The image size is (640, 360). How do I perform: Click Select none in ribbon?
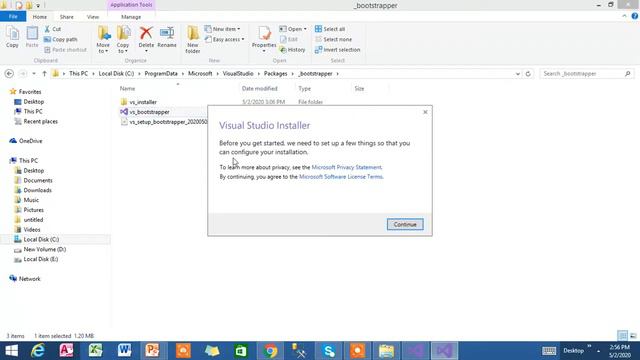(333, 39)
